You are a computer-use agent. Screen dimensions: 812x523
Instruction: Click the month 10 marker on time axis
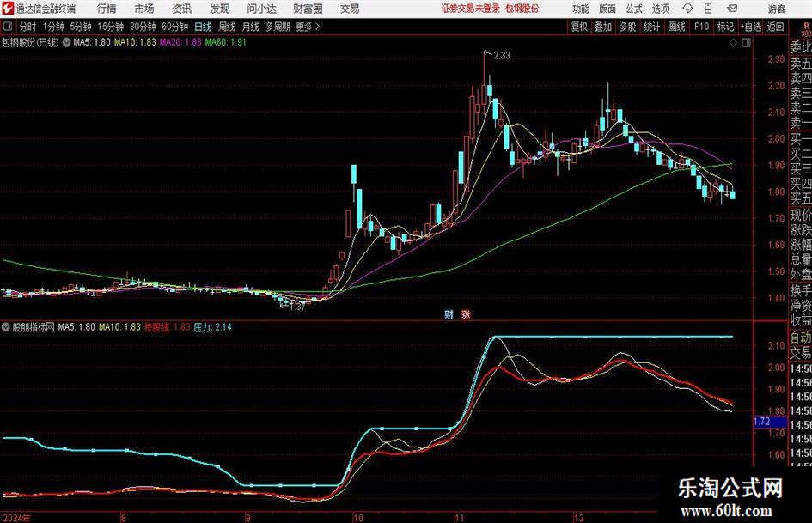pyautogui.click(x=357, y=518)
